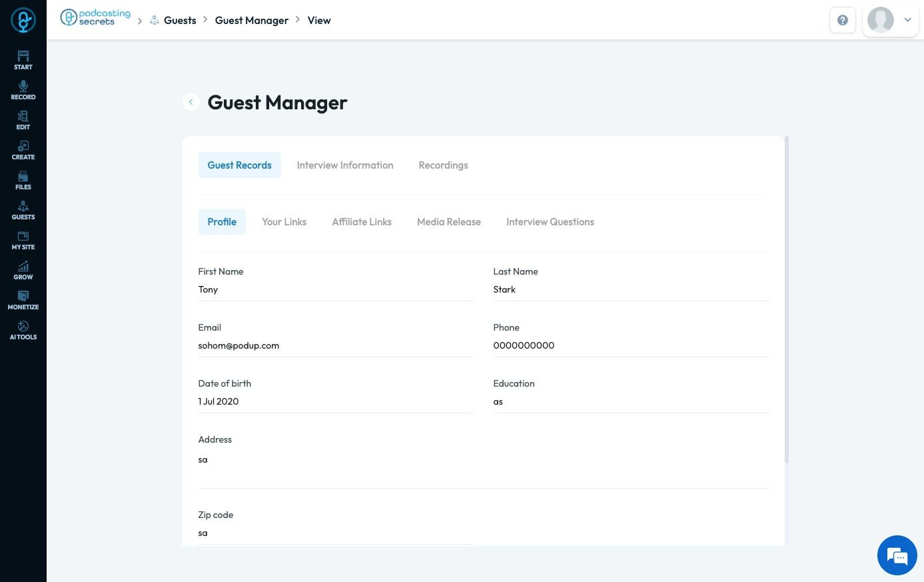Select the Guests sidebar icon
Image resolution: width=924 pixels, height=582 pixels.
coord(23,210)
